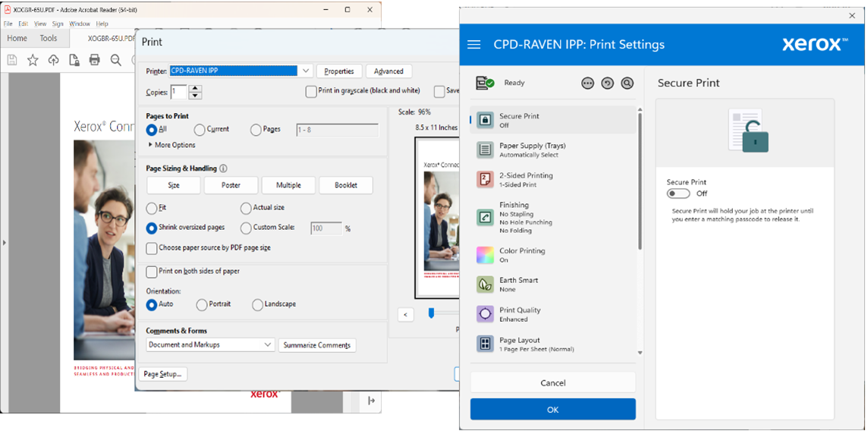Click the Size button
This screenshot has width=868, height=437.
pos(174,185)
